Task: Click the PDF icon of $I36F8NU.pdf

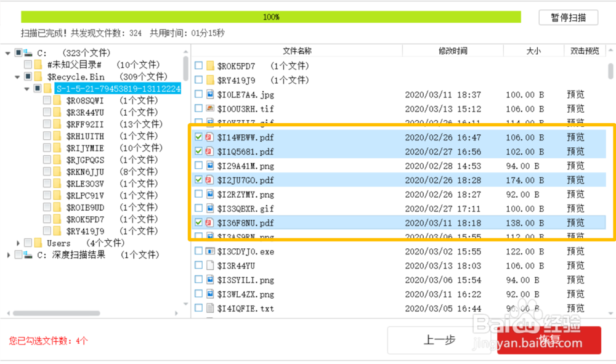Action: 210,222
